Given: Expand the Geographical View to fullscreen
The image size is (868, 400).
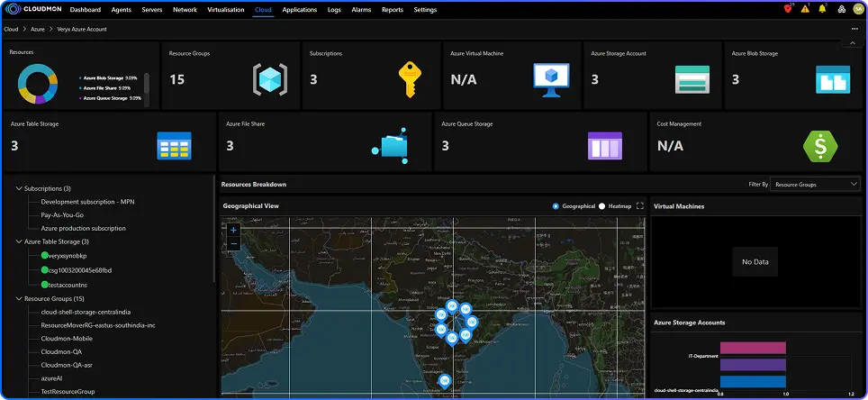Looking at the screenshot, I should pos(640,206).
